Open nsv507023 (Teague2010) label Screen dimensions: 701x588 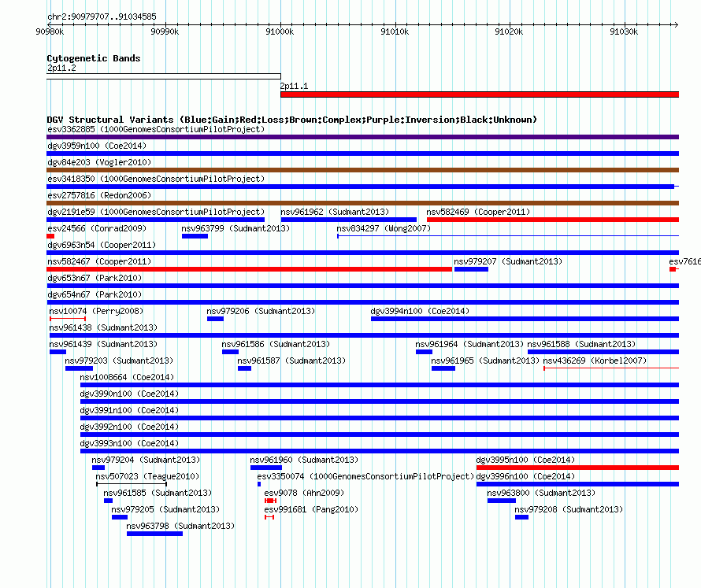pyautogui.click(x=147, y=476)
